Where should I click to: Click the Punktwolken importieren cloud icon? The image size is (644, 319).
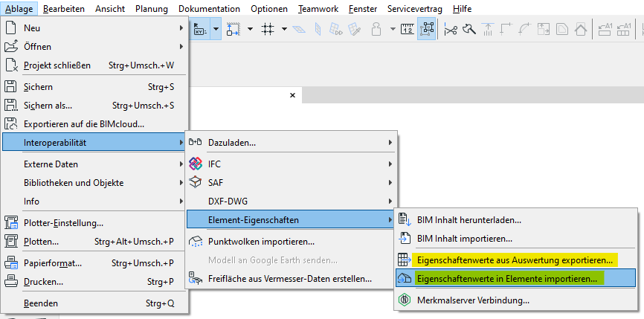[x=196, y=241]
